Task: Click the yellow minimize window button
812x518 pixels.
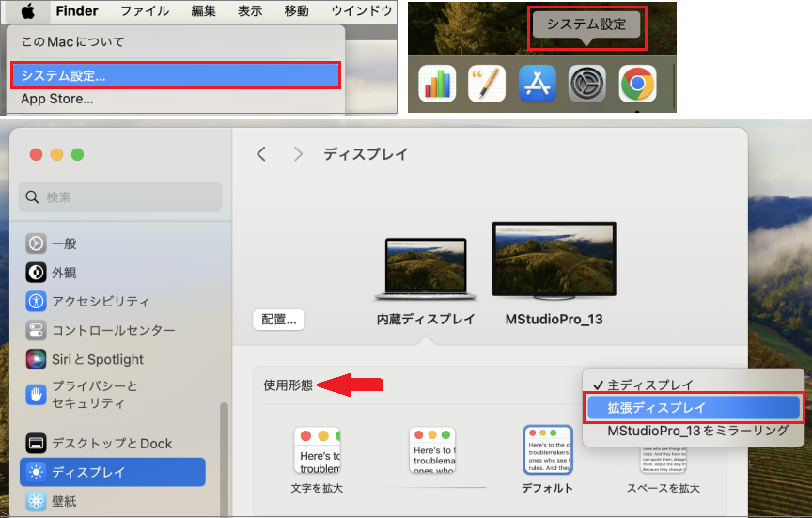Action: pyautogui.click(x=57, y=154)
